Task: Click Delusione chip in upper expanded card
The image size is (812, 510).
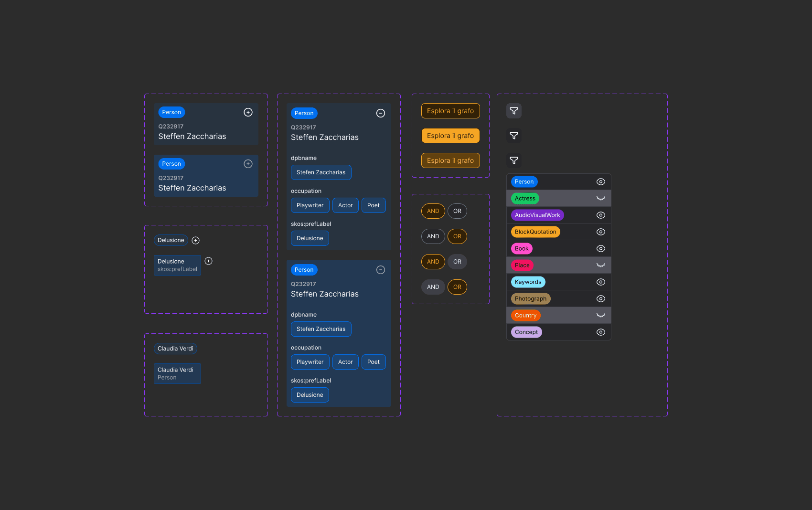Action: pos(310,238)
